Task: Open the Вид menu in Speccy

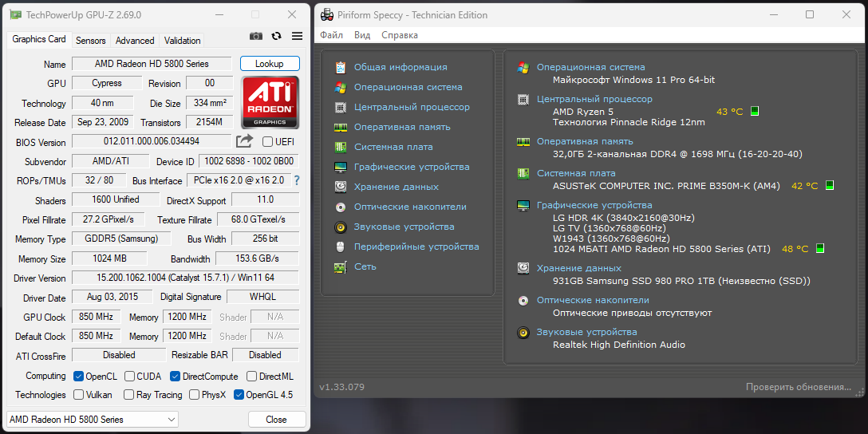Action: pos(362,35)
